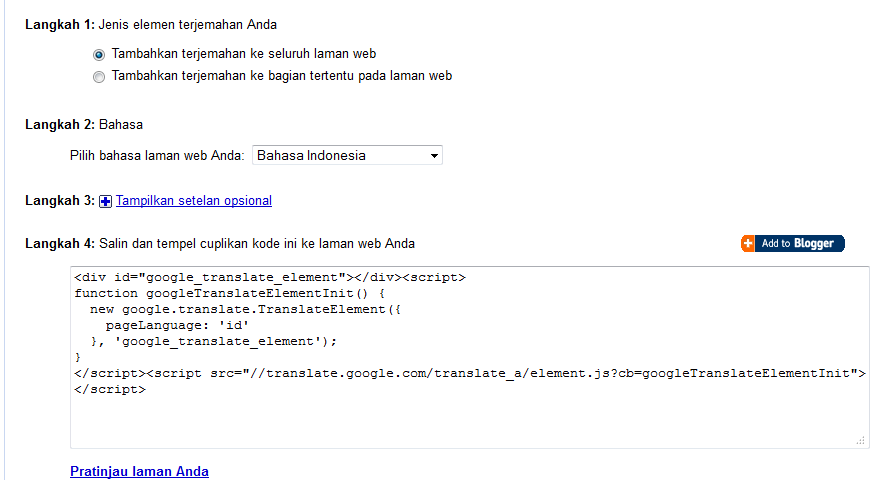Choose the "bagian tertentu pada laman web" radio option
The height and width of the screenshot is (480, 880).
click(x=98, y=76)
